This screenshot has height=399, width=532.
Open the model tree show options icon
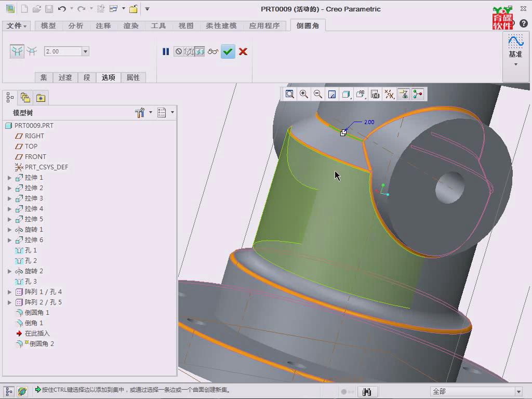tap(162, 112)
